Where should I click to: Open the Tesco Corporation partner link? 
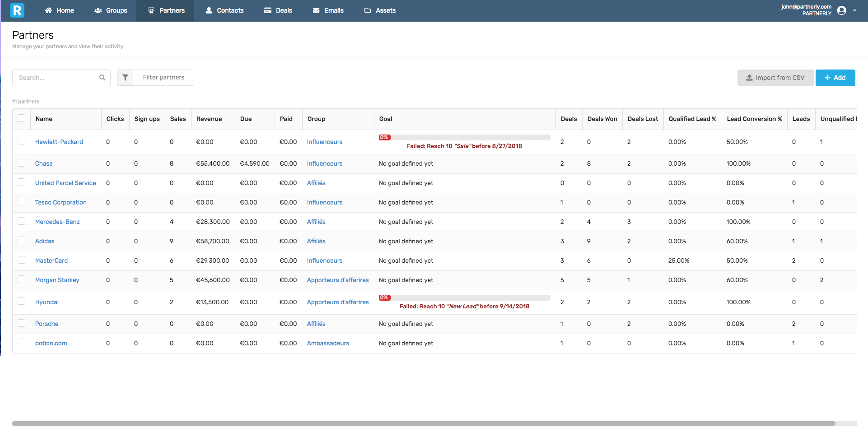(x=61, y=202)
